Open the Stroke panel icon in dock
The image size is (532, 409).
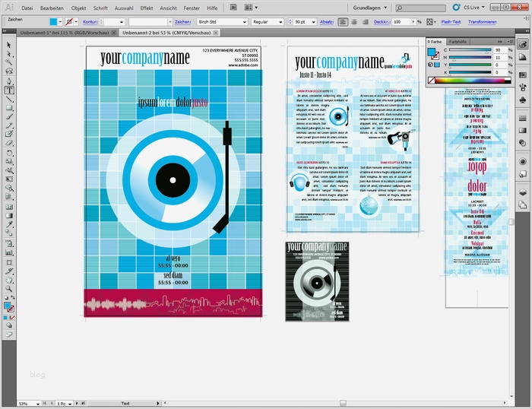tap(523, 118)
